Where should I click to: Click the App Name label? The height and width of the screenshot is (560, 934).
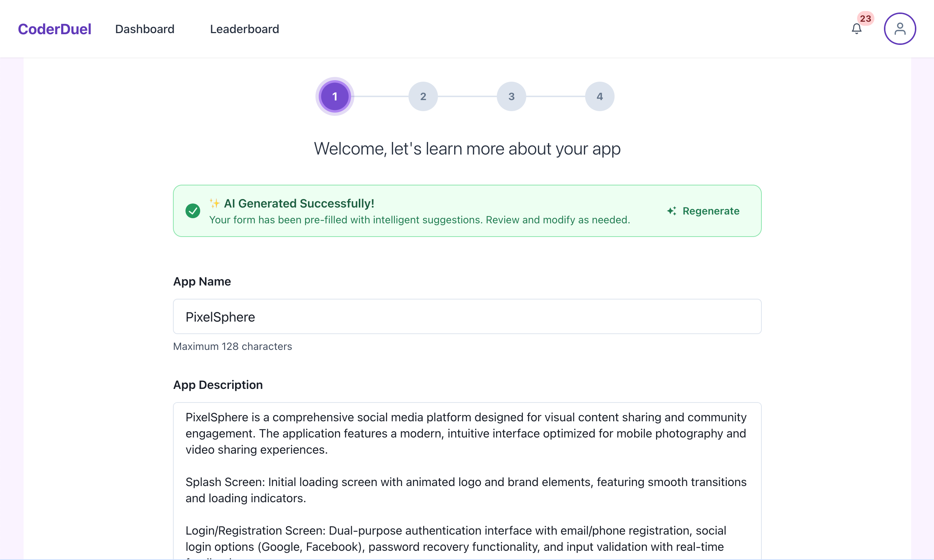pyautogui.click(x=202, y=281)
